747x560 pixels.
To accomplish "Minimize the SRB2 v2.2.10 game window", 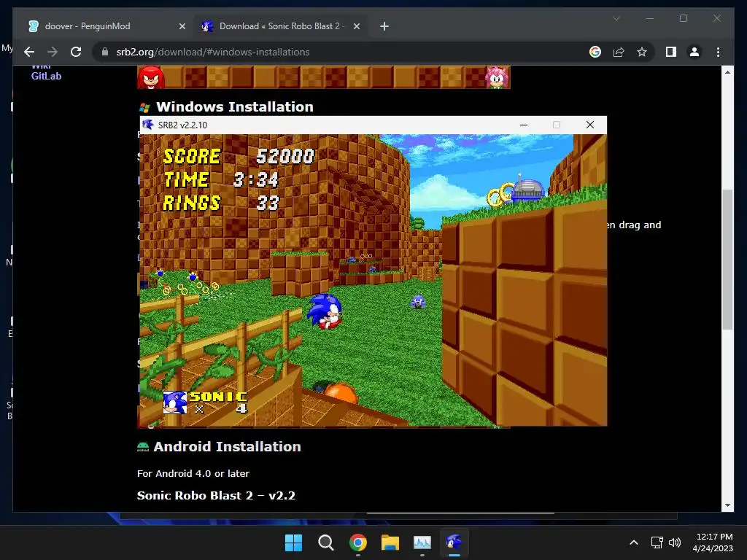I will pyautogui.click(x=524, y=125).
